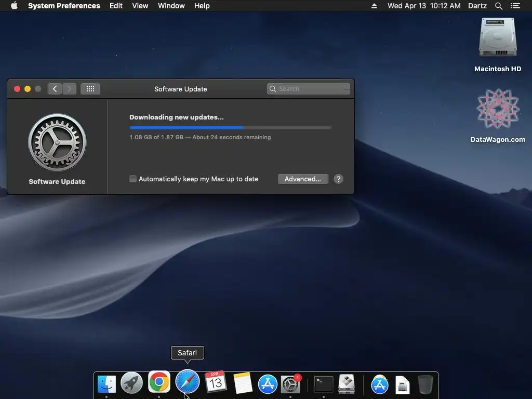Open Google Chrome from the Dock
This screenshot has height=399, width=532.
[159, 382]
